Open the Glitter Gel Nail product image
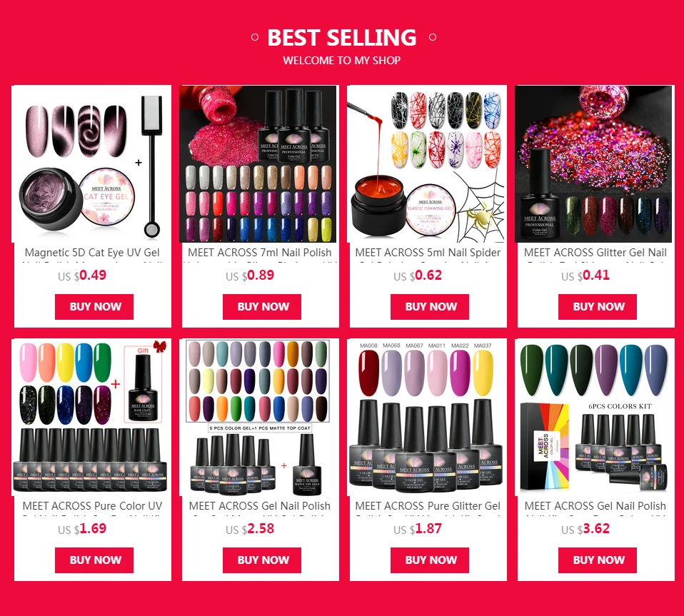Screen dimensions: 684x616 (x=593, y=164)
